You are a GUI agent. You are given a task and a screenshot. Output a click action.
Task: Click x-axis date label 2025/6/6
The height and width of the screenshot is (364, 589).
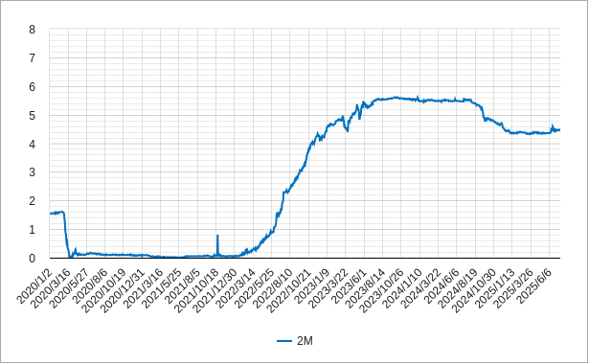[534, 286]
